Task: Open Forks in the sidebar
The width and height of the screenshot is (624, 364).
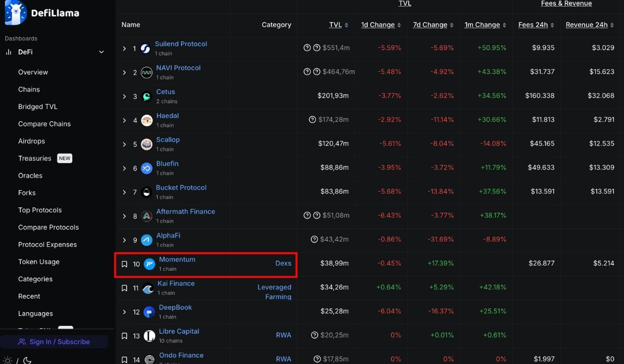Action: point(27,193)
